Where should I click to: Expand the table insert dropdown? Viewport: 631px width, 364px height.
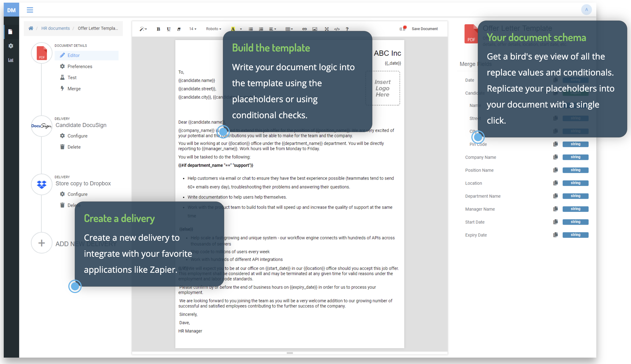(x=289, y=29)
